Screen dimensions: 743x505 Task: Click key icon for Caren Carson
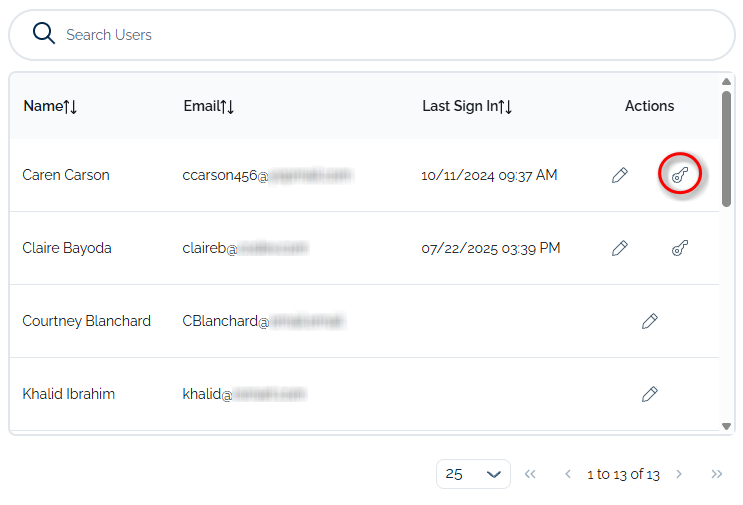pos(680,175)
